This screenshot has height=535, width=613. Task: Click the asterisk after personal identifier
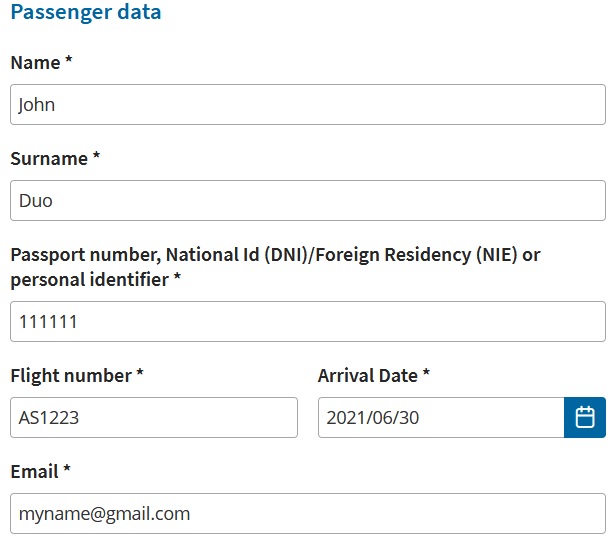178,279
